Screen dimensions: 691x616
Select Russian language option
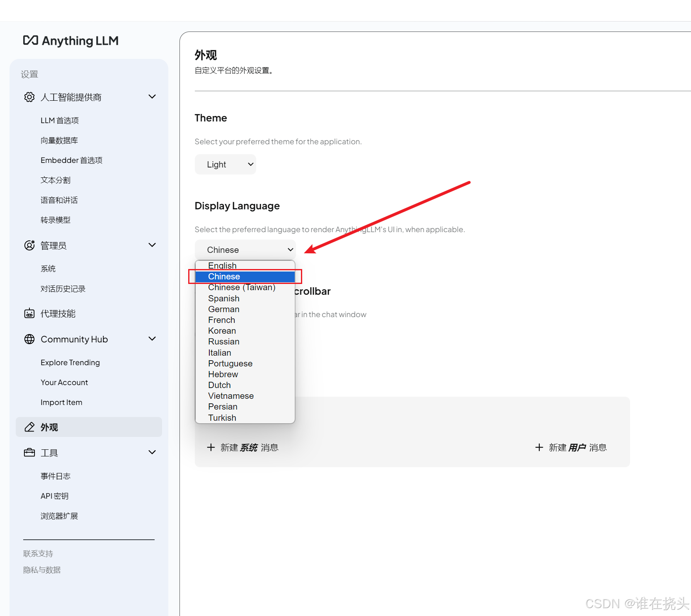click(245, 342)
